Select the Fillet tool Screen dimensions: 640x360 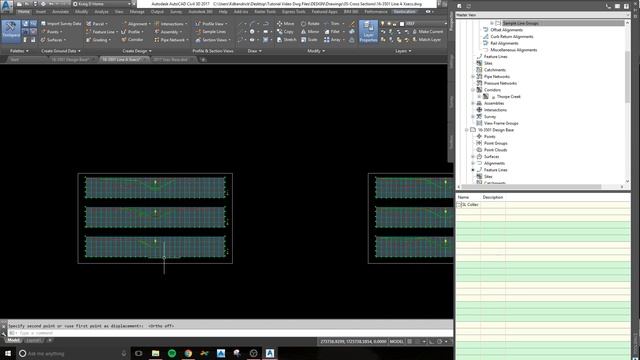tap(333, 32)
